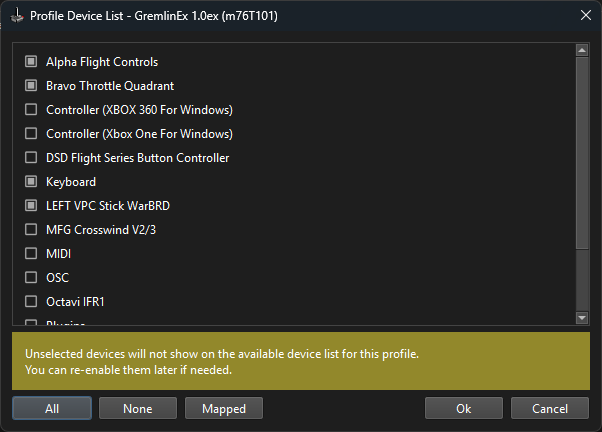Screen dimensions: 602x432
Task: Uncheck LEFT VPC Stick WarBRD
Action: [x=31, y=206]
